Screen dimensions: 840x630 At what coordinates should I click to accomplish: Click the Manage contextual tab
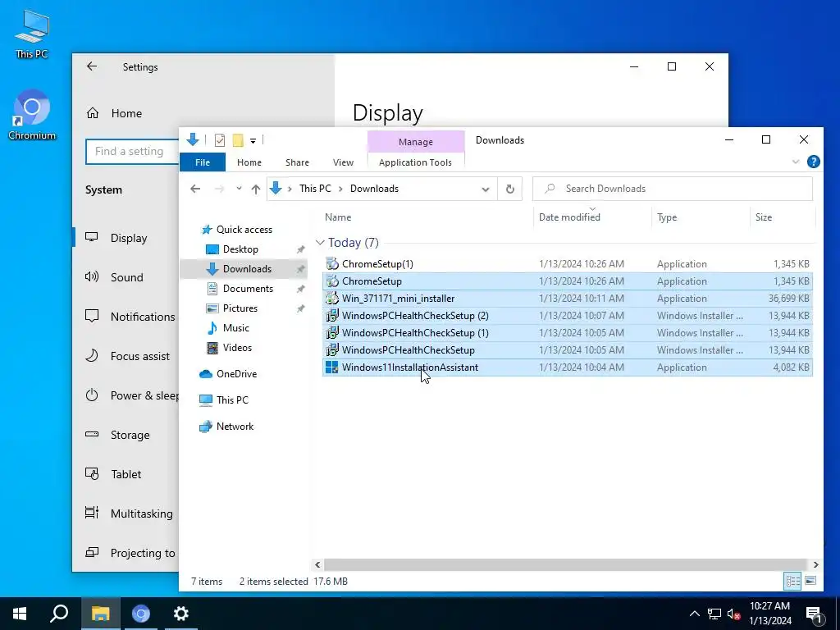pos(416,142)
